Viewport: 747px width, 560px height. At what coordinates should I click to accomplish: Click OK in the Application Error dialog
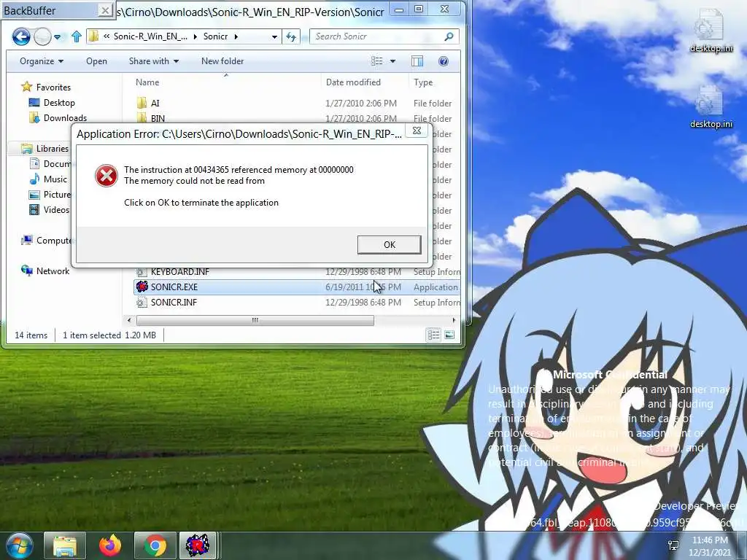click(390, 244)
